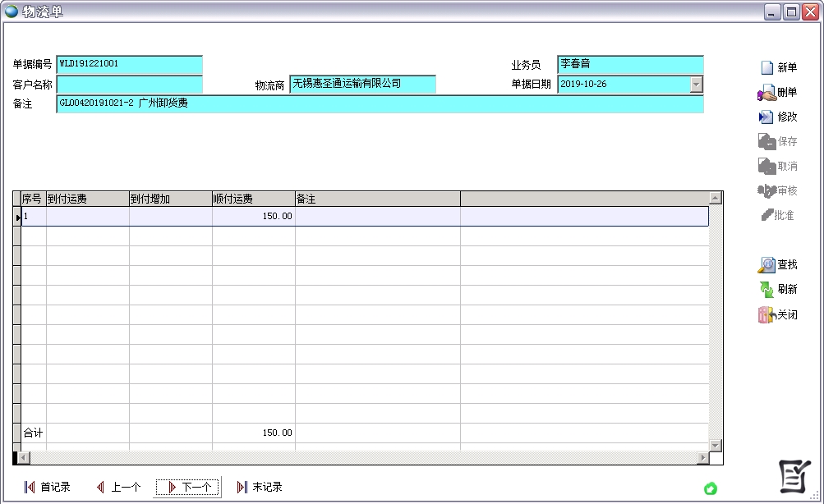Click the 关闭 (close) door icon
824x504 pixels.
[x=766, y=314]
